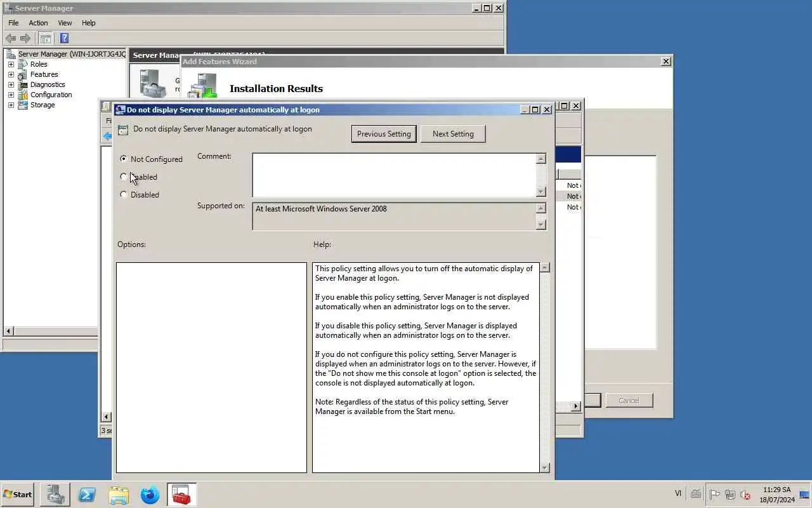Screen dimensions: 812x508
Task: Click the 'At least Microsoft Windows Server 2008' text
Action: pos(321,208)
